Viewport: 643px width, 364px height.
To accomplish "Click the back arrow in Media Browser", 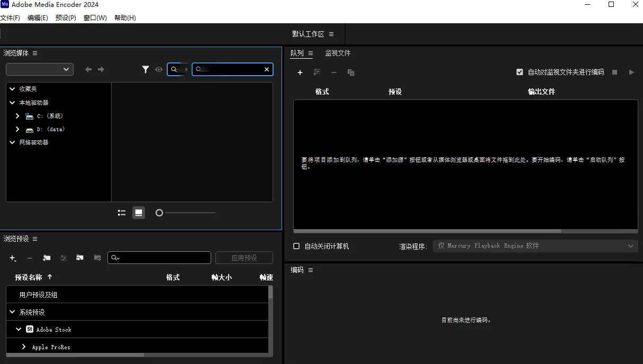I will click(x=88, y=69).
